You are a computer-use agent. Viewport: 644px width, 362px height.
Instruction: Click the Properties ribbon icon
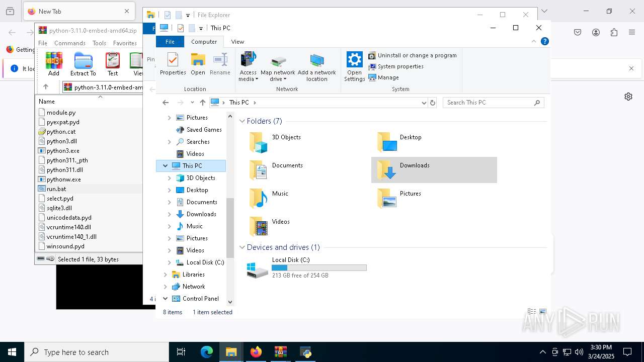point(173,64)
